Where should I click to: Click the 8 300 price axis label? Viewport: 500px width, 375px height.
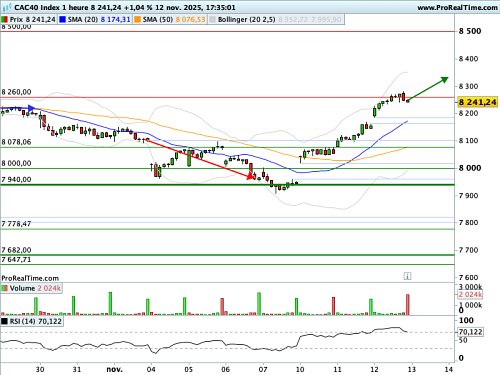(x=468, y=86)
